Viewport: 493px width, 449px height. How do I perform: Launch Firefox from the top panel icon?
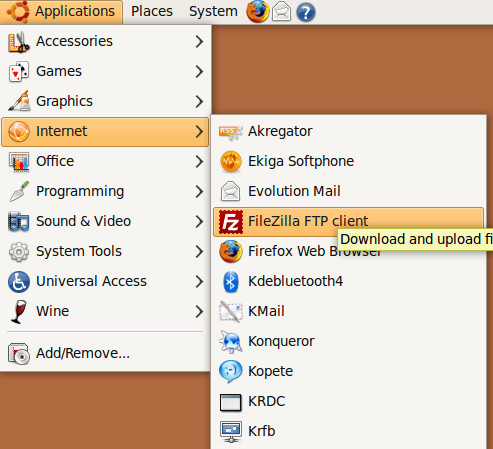click(x=258, y=12)
